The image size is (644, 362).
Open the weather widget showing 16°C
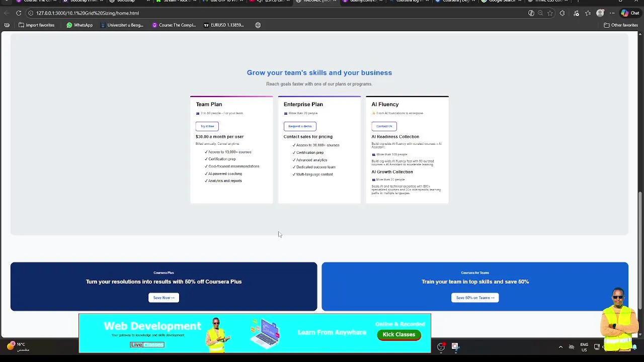[18, 346]
